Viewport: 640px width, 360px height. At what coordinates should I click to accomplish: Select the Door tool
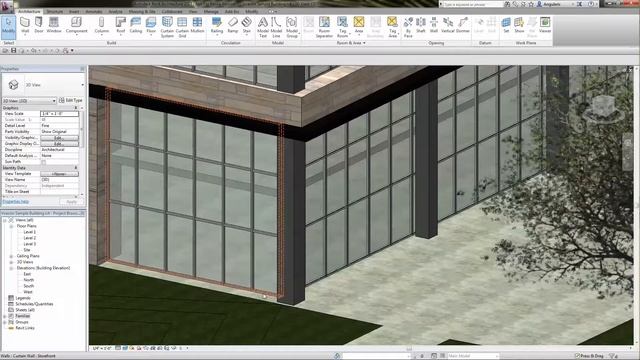(x=39, y=26)
